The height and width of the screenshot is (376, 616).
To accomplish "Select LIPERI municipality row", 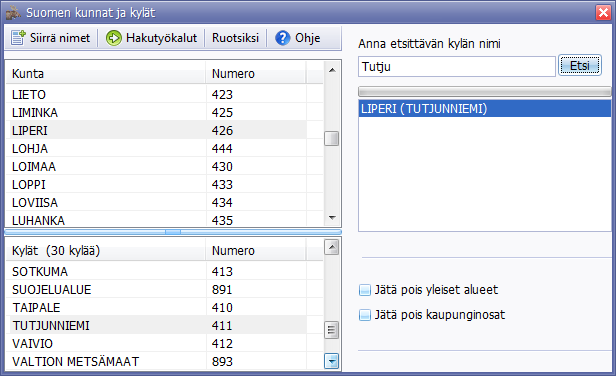I will coord(156,130).
